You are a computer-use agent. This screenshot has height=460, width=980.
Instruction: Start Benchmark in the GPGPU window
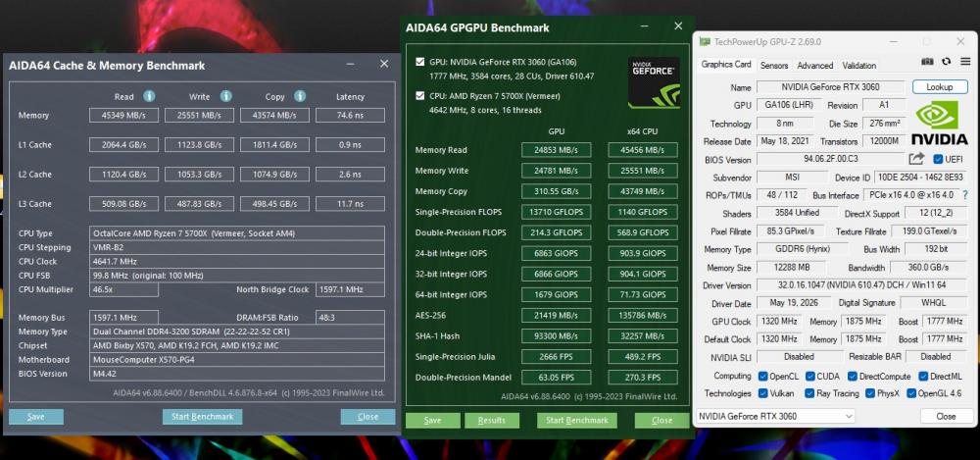pyautogui.click(x=577, y=421)
